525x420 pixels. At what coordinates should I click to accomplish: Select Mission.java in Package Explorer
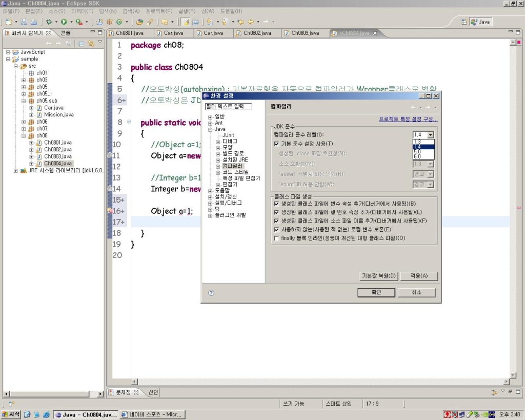(59, 114)
